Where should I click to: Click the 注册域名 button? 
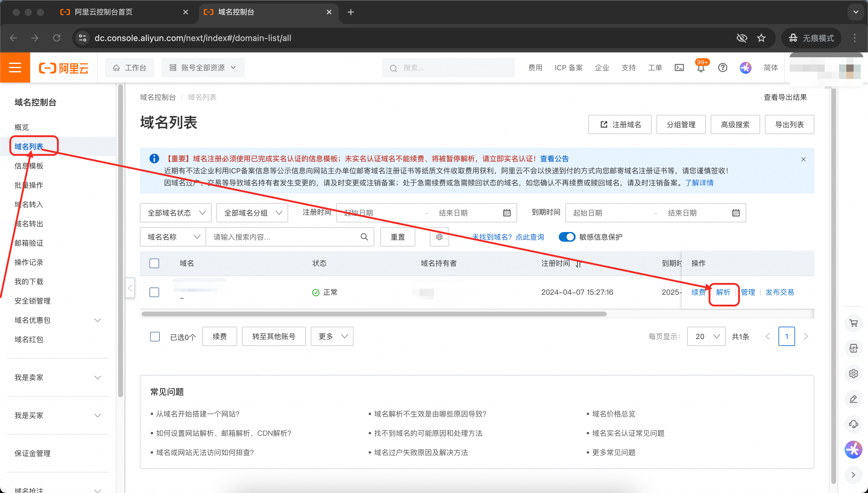[x=620, y=124]
